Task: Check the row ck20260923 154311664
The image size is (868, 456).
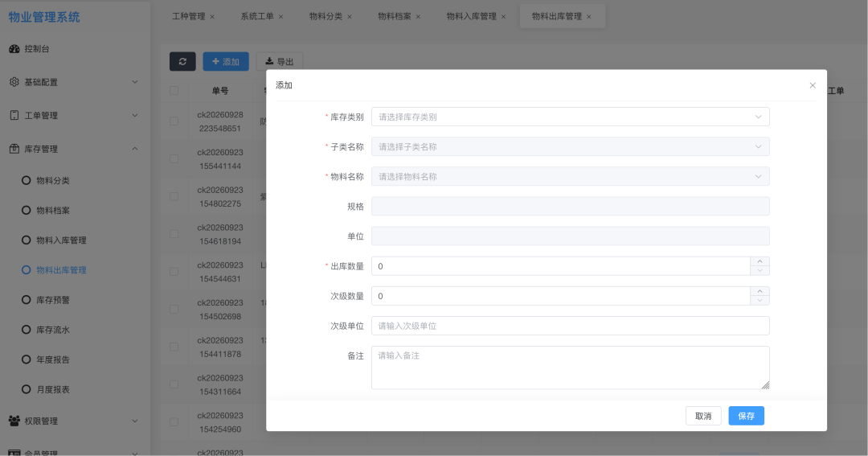Action: click(174, 384)
